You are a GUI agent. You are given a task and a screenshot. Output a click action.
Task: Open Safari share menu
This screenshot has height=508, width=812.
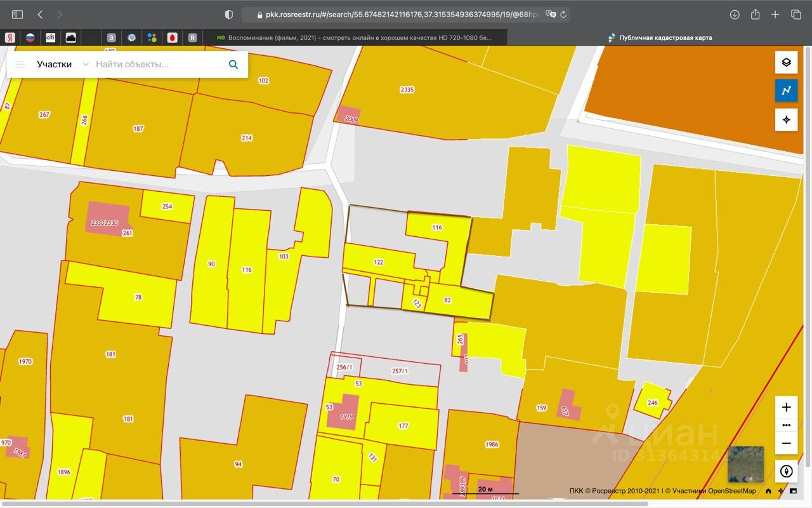pos(755,14)
